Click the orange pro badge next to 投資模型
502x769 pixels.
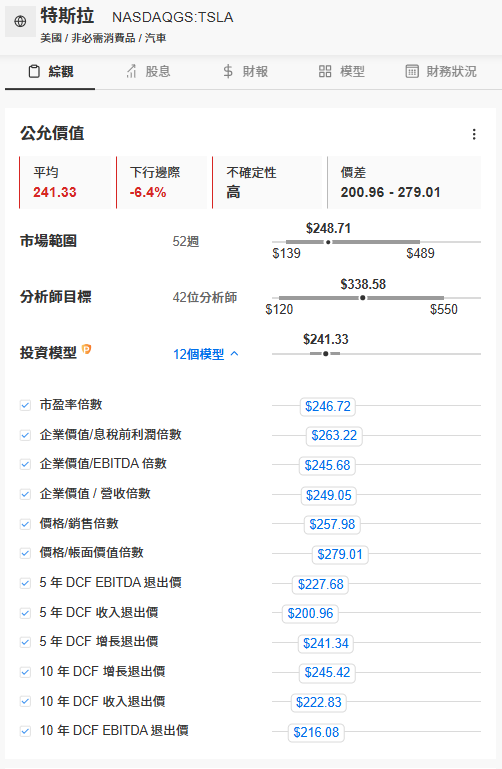(86, 349)
